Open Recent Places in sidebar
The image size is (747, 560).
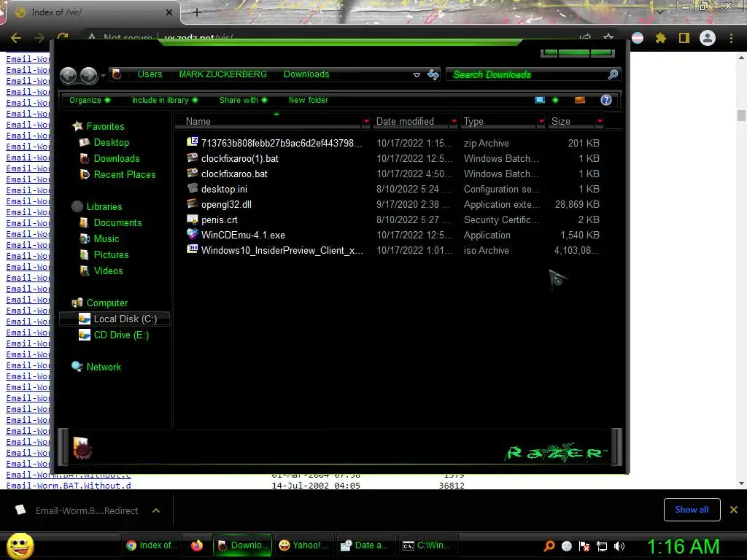[x=124, y=175]
